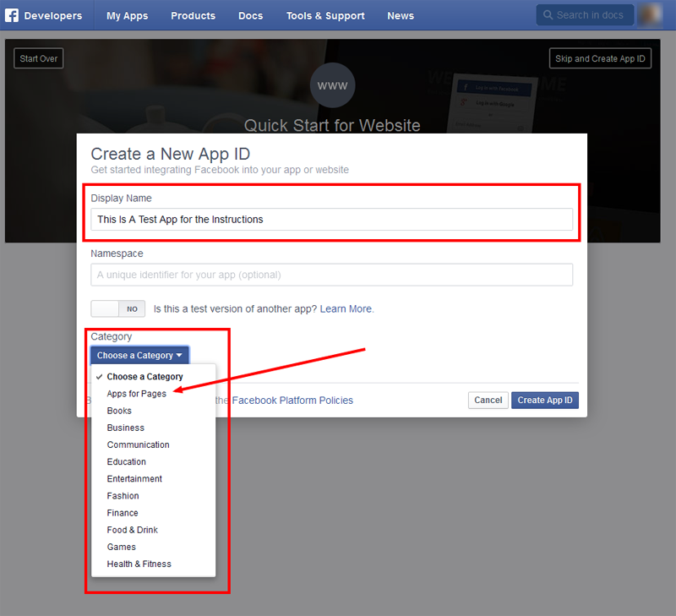The height and width of the screenshot is (616, 676).
Task: Choose Health & Fitness category
Action: tap(139, 564)
